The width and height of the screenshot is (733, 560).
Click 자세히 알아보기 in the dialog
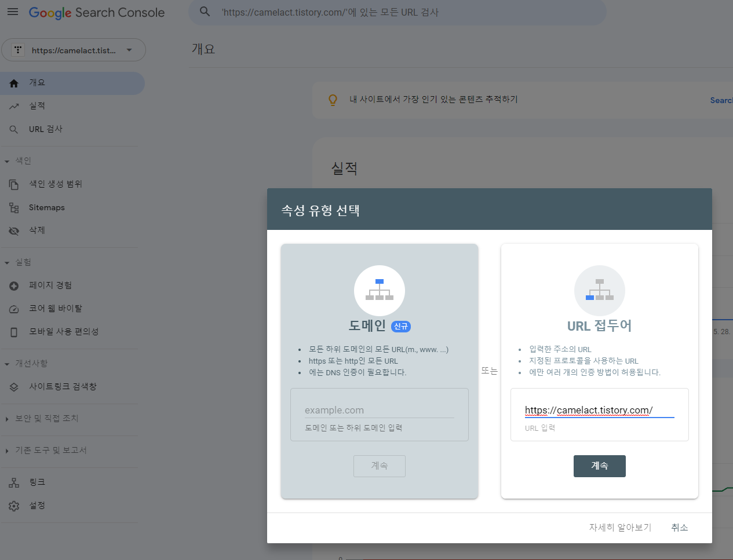[x=620, y=528]
